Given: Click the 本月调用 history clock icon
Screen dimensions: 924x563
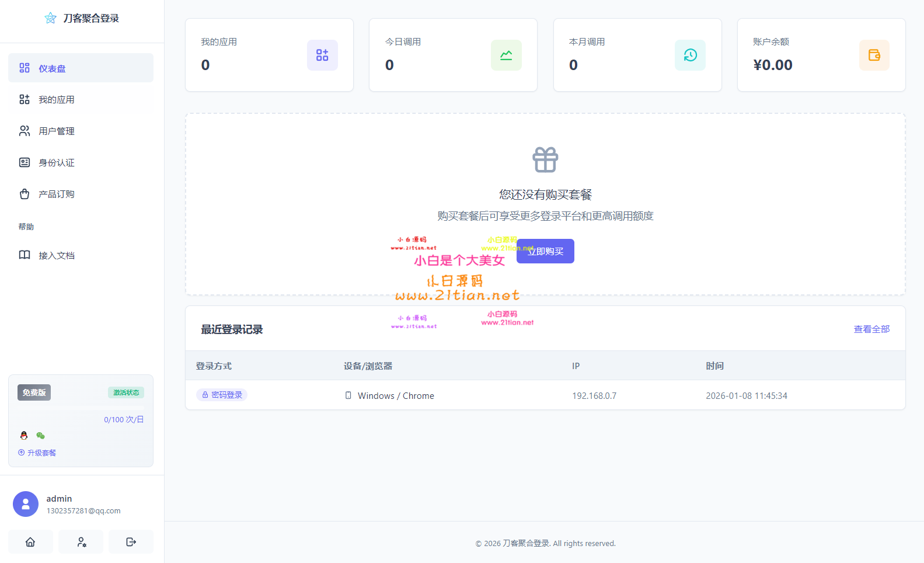Looking at the screenshot, I should (690, 55).
